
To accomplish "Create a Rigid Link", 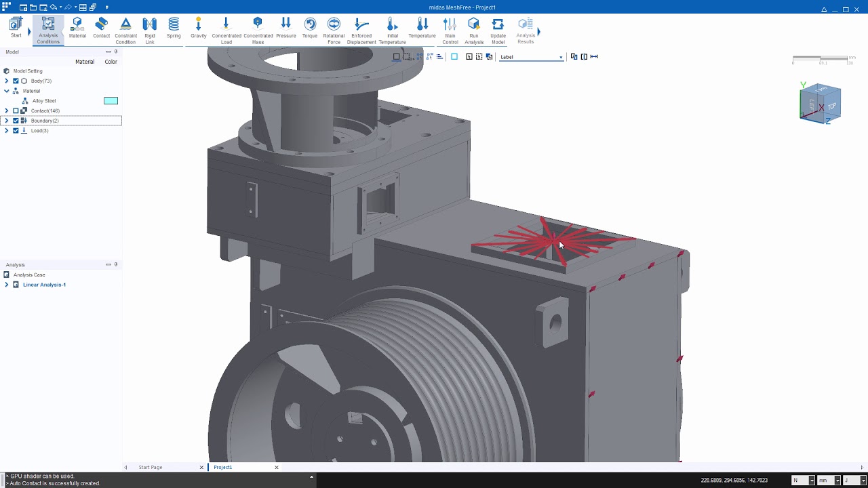I will (x=150, y=30).
